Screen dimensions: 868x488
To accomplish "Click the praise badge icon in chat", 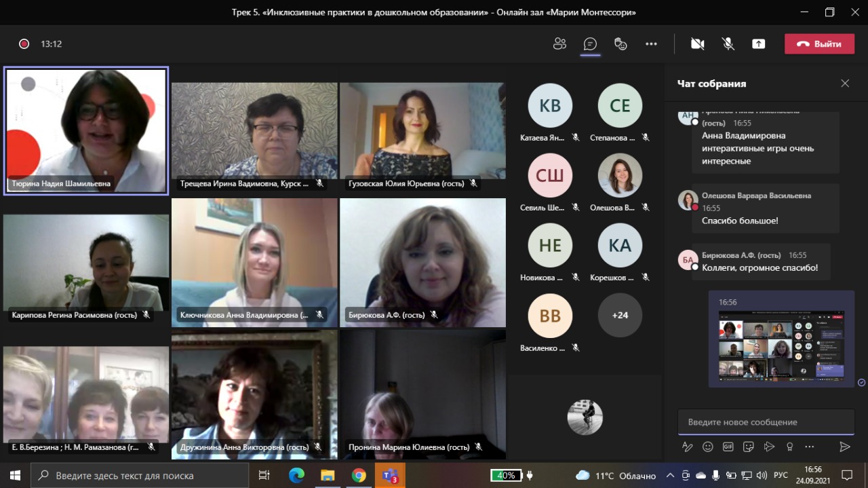I will point(789,447).
